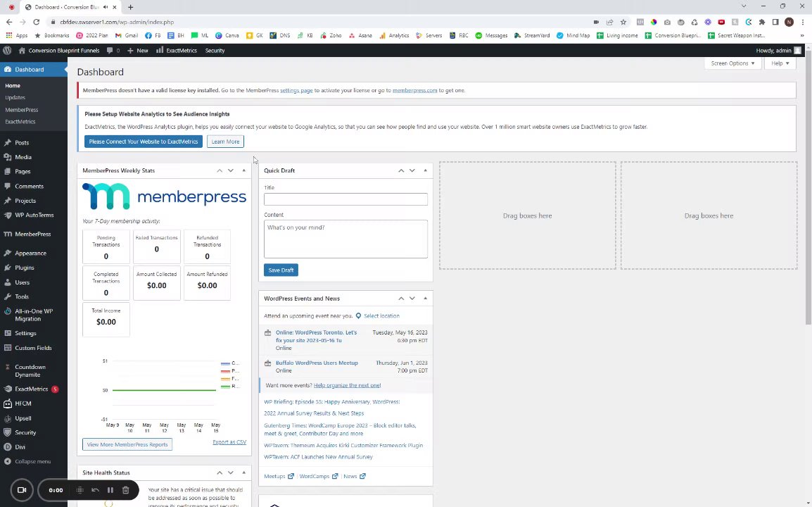812x507 pixels.
Task: Move MemberPress Weekly Stats widget up
Action: 220,170
